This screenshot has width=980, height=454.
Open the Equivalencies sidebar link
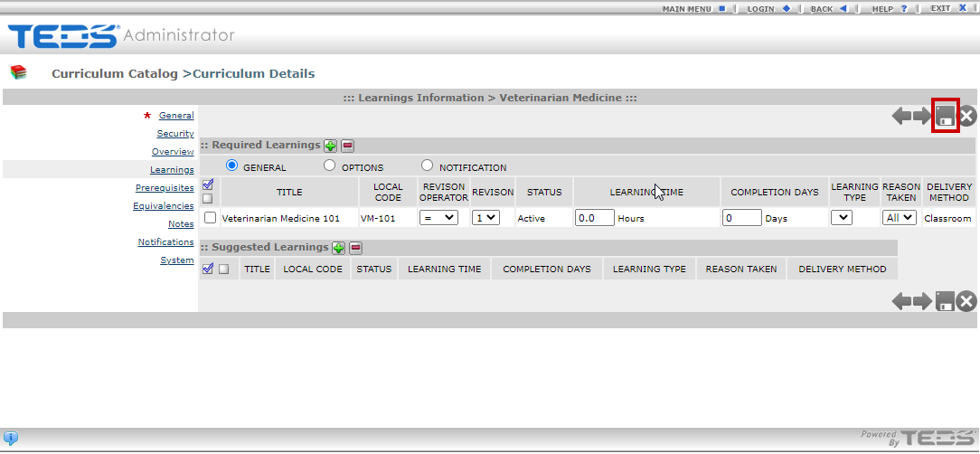164,206
